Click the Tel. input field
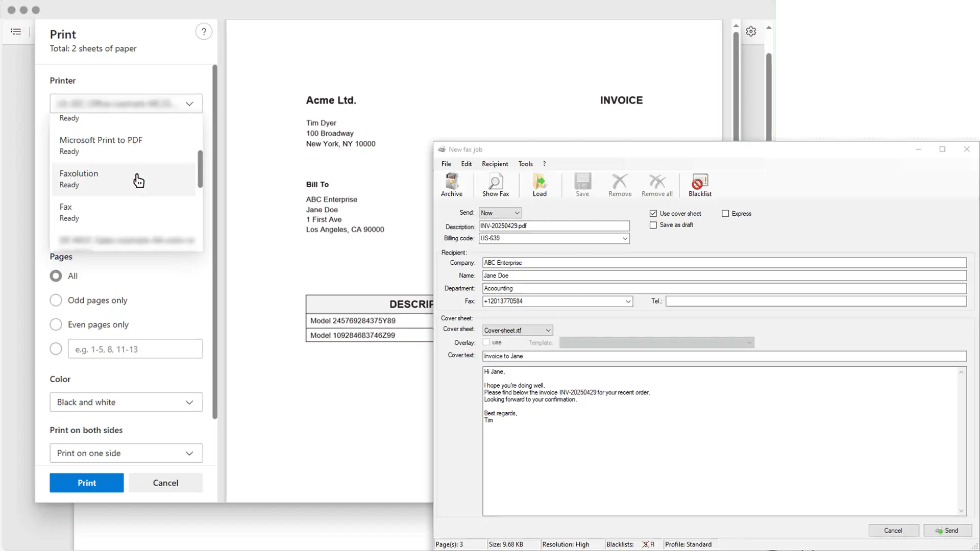The height and width of the screenshot is (551, 980). tap(816, 302)
